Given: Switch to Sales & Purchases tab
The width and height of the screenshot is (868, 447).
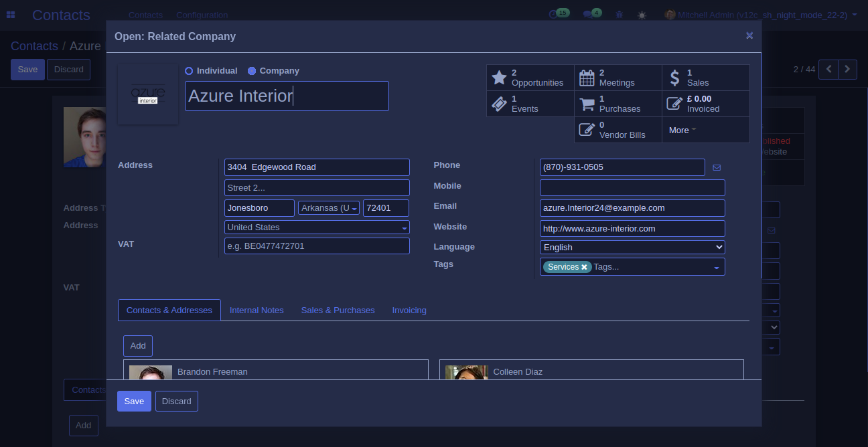Looking at the screenshot, I should coord(338,310).
